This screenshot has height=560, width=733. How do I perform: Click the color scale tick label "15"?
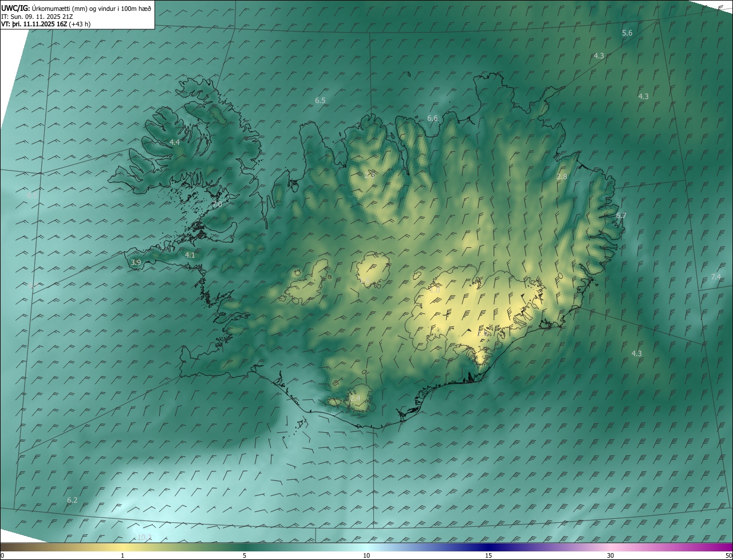coord(488,555)
